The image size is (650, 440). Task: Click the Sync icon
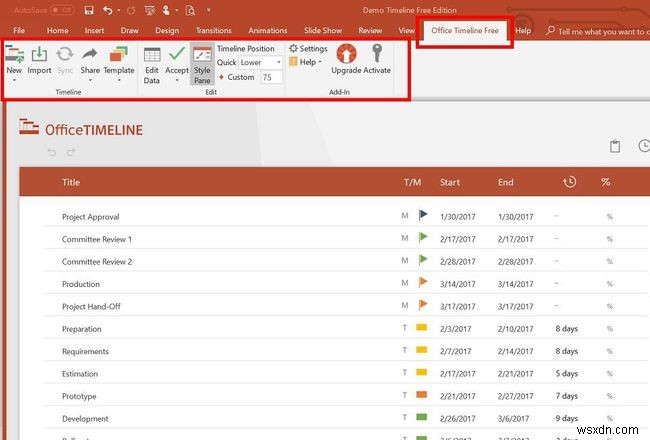(65, 54)
